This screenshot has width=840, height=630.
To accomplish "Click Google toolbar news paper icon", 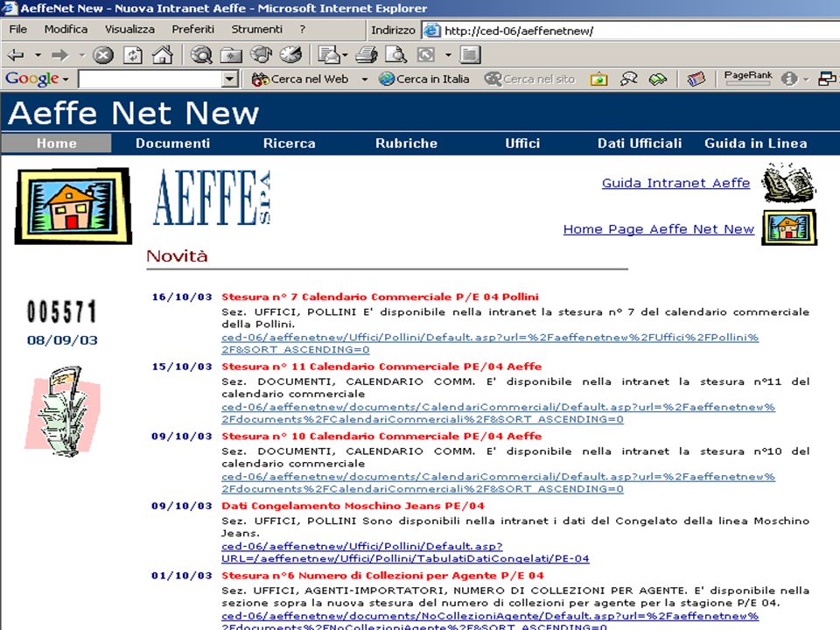I will (696, 80).
